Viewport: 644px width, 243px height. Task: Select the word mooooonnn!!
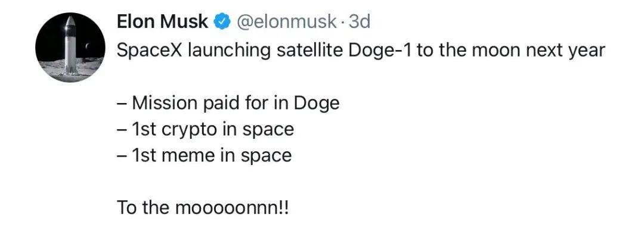point(232,208)
